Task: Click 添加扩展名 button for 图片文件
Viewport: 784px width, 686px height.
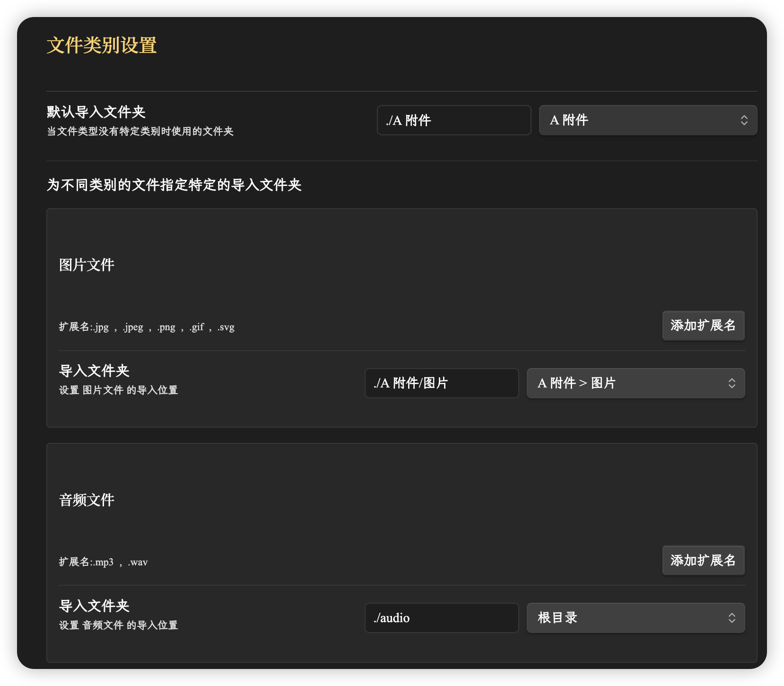Action: click(x=703, y=325)
